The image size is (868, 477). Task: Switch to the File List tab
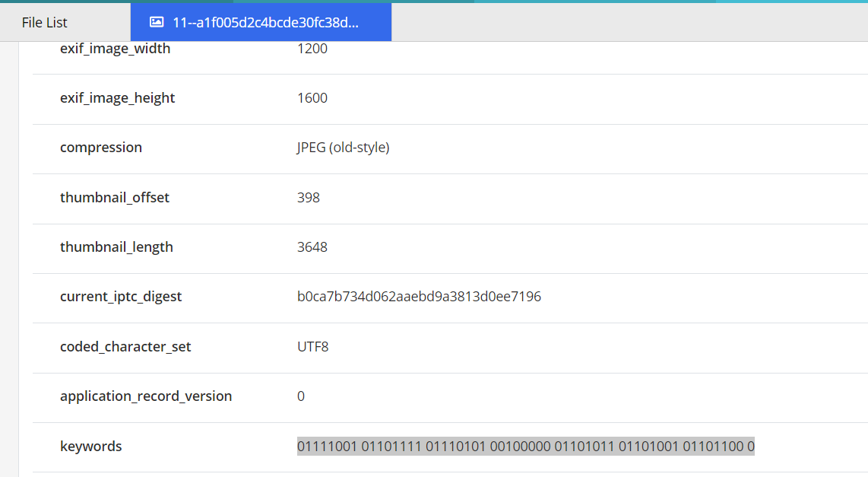point(44,22)
